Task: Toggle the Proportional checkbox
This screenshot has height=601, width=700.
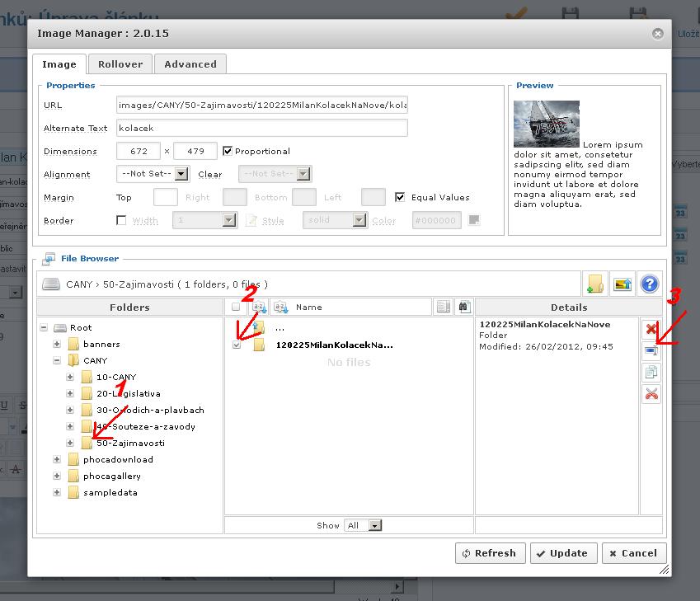Action: click(x=227, y=151)
